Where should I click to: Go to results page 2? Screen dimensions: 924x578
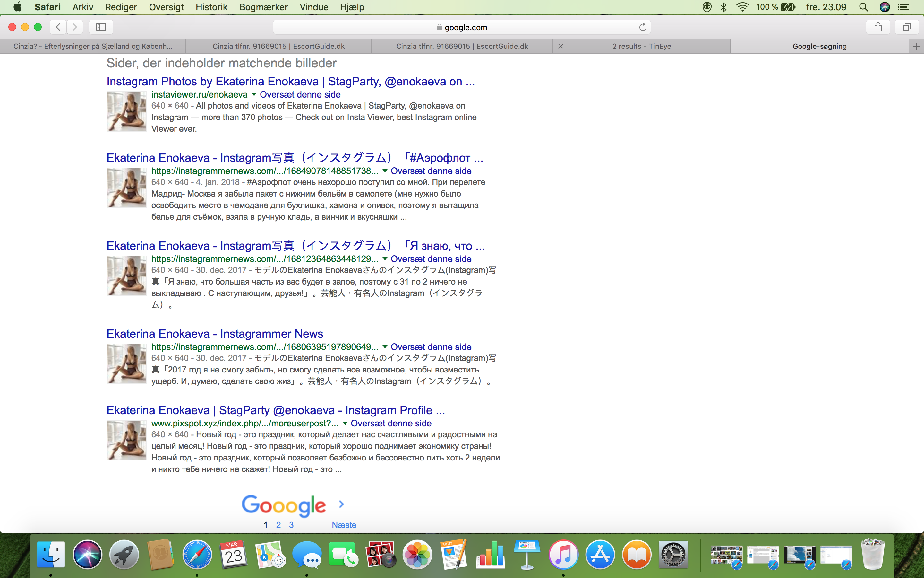coord(278,525)
